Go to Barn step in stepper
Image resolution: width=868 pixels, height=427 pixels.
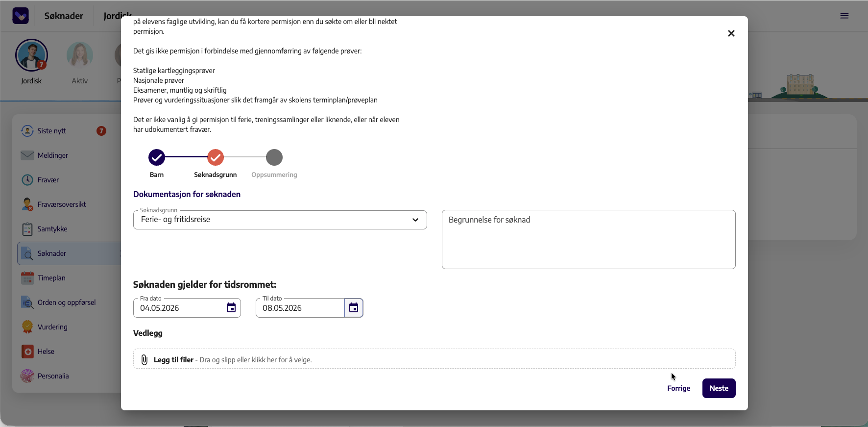pos(157,157)
